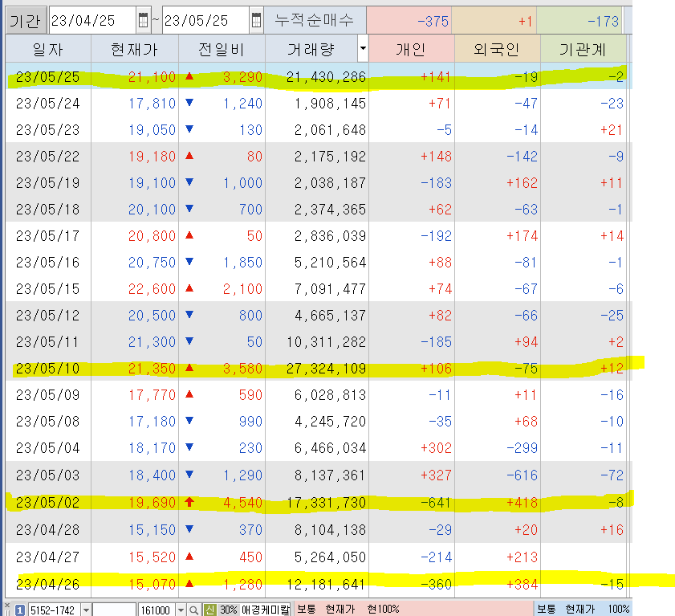Click the 누적순매수 label
This screenshot has height=616, width=675.
tap(315, 20)
